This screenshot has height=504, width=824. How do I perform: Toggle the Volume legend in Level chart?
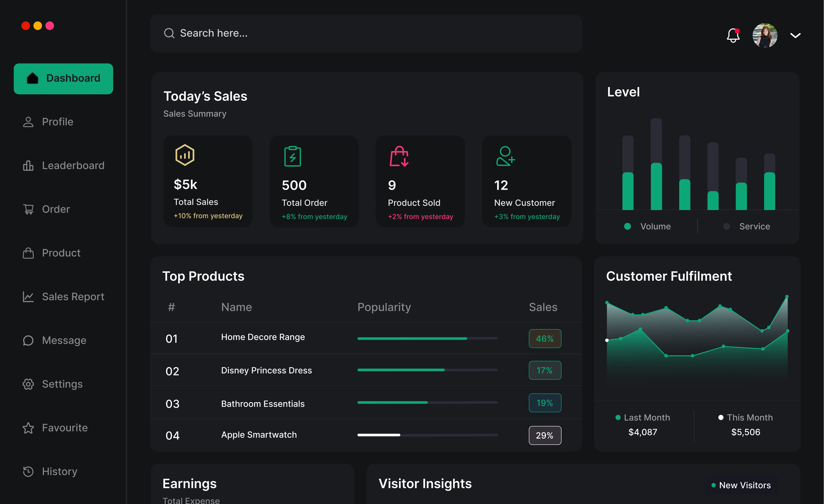(x=648, y=226)
